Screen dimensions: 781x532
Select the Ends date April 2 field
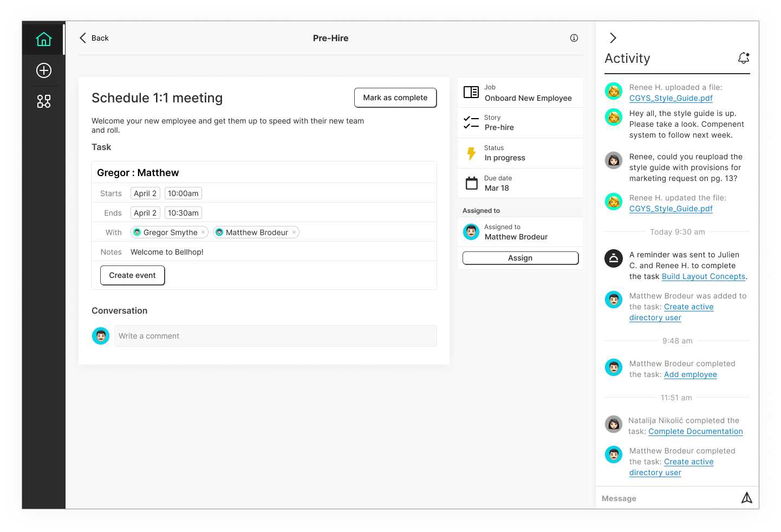click(145, 213)
